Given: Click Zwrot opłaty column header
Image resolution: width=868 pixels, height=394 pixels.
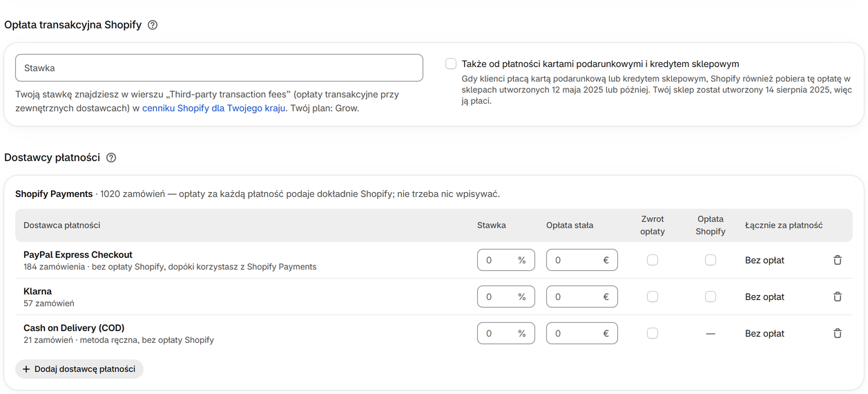Looking at the screenshot, I should 653,225.
